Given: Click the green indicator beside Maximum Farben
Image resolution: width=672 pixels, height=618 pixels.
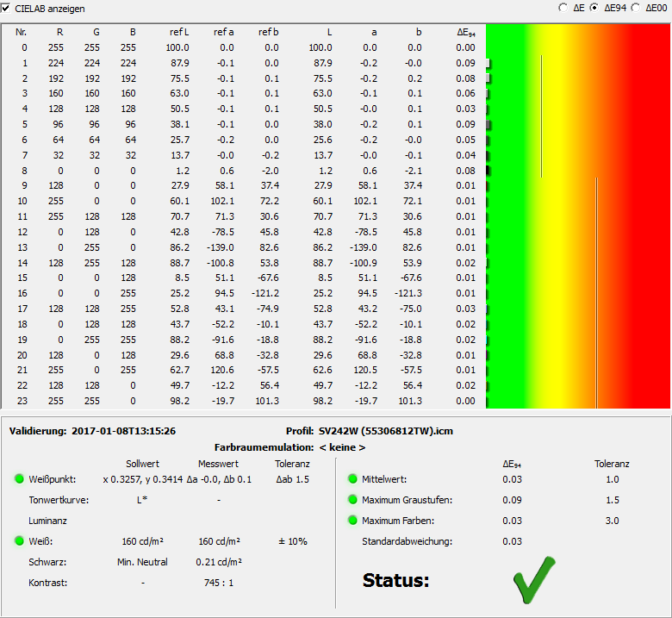Looking at the screenshot, I should click(352, 521).
